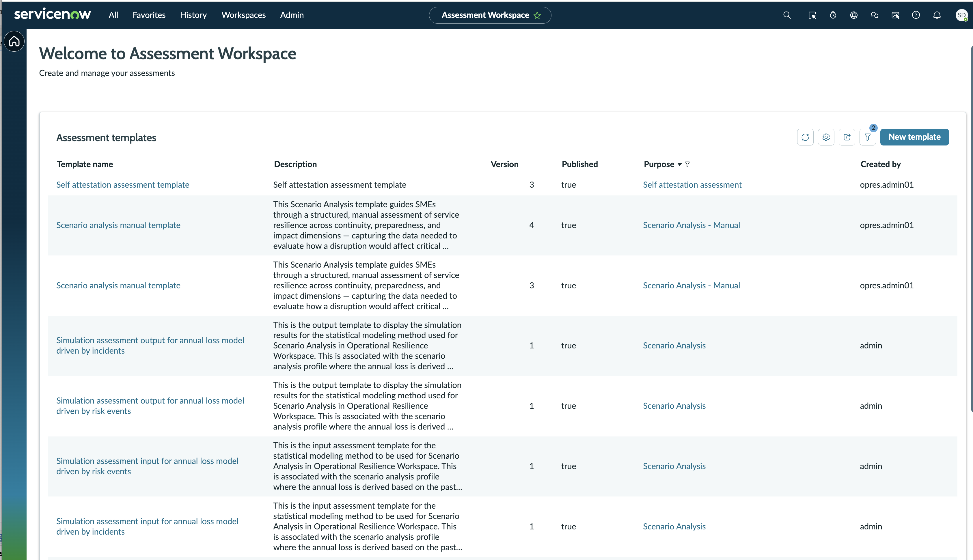This screenshot has height=560, width=973.
Task: Open the global search icon
Action: coord(787,15)
